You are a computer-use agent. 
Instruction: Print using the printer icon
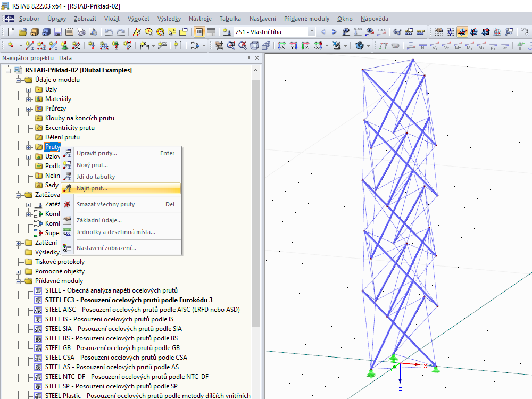(x=81, y=32)
